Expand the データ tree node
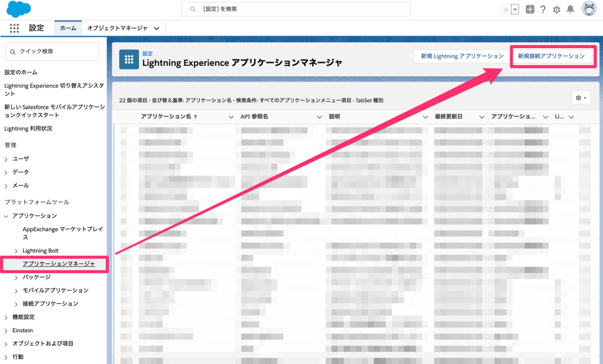The width and height of the screenshot is (603, 364). click(x=6, y=172)
